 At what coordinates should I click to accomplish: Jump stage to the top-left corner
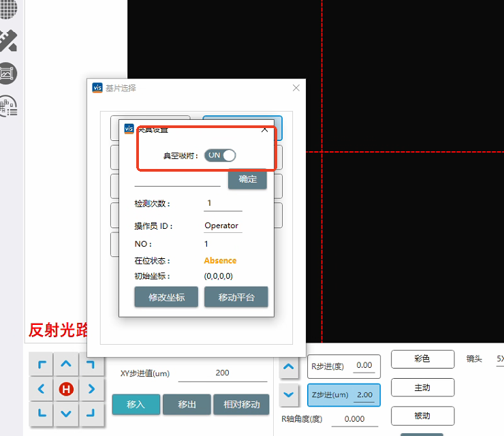(42, 364)
